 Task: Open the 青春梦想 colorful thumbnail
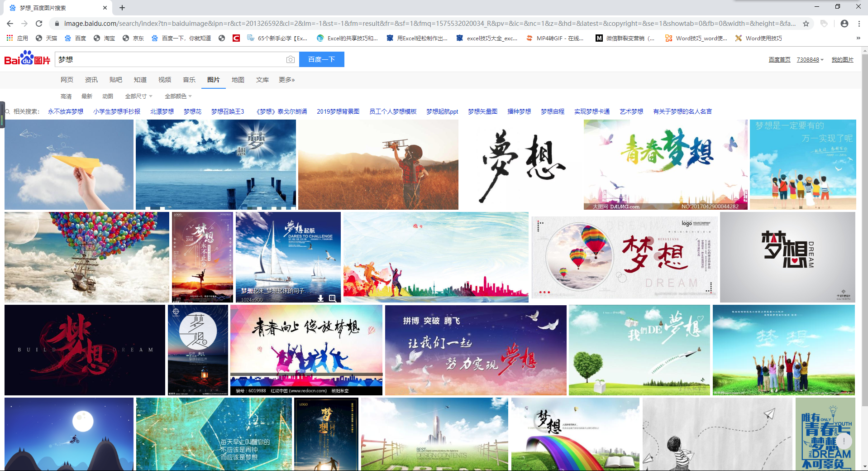pos(665,164)
